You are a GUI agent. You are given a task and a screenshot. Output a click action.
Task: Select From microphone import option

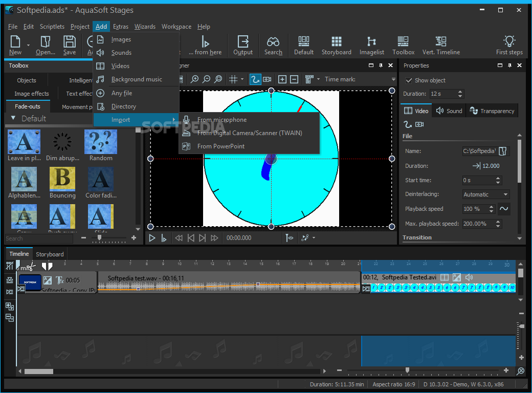(250, 120)
